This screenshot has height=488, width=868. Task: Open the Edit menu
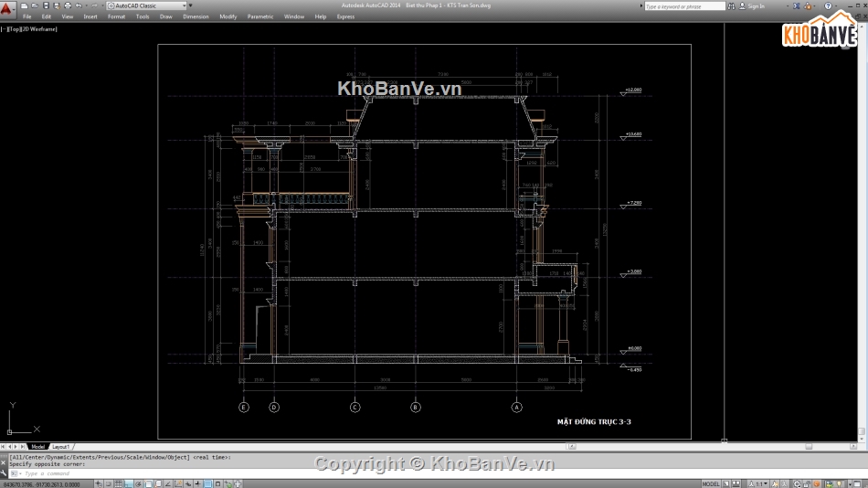[47, 16]
